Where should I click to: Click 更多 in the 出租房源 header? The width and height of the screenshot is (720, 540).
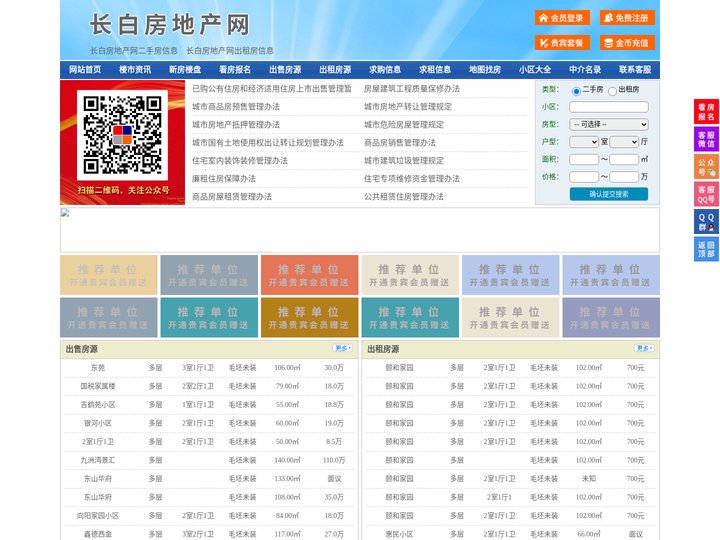(x=644, y=349)
